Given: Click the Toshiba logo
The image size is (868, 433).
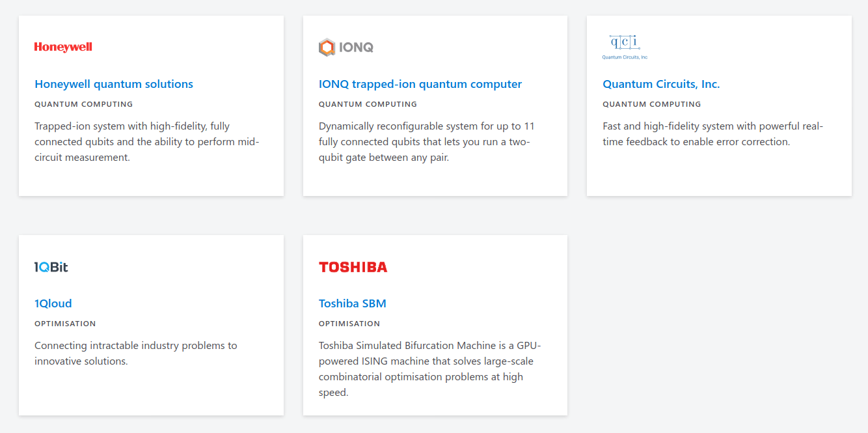Looking at the screenshot, I should [353, 267].
